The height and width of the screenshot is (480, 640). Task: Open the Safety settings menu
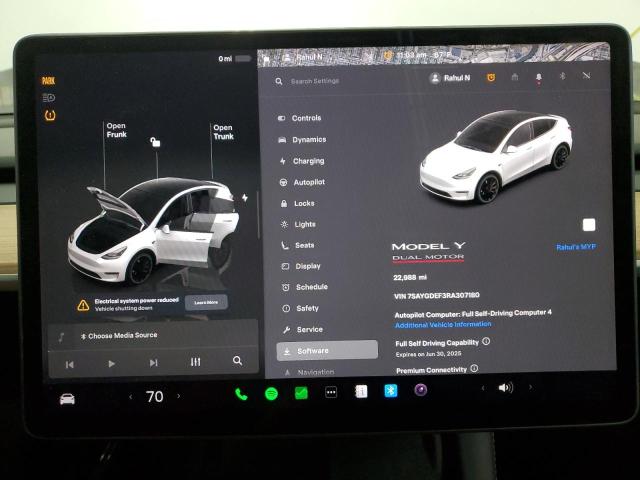(x=301, y=309)
